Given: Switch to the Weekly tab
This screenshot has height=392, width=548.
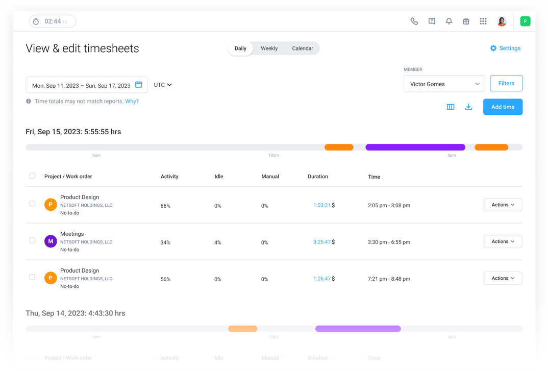Looking at the screenshot, I should click(269, 48).
